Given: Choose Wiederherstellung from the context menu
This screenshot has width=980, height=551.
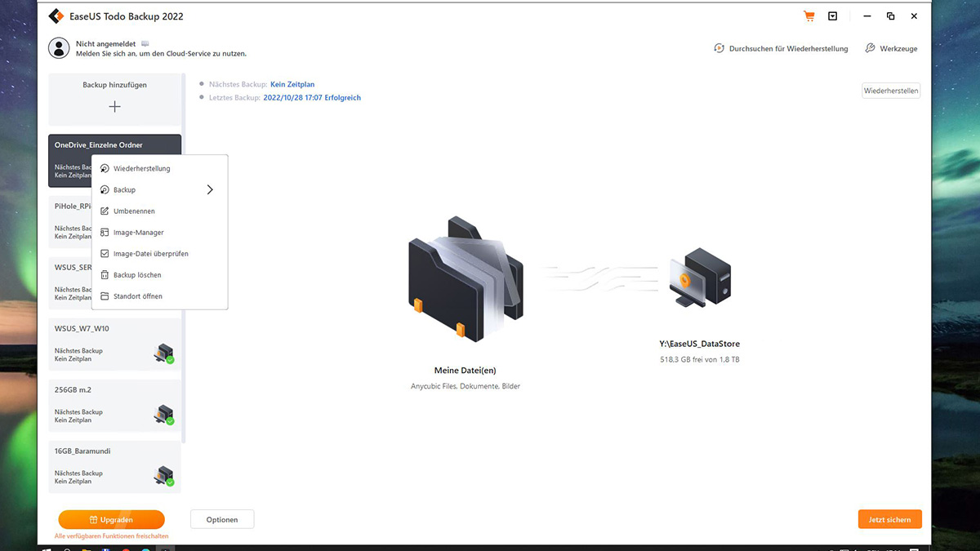Looking at the screenshot, I should pos(159,169).
